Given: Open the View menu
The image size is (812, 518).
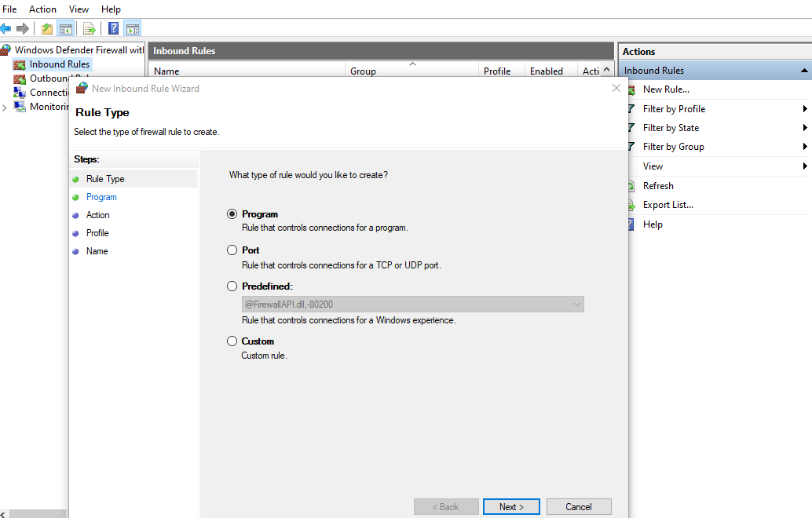Looking at the screenshot, I should [78, 9].
